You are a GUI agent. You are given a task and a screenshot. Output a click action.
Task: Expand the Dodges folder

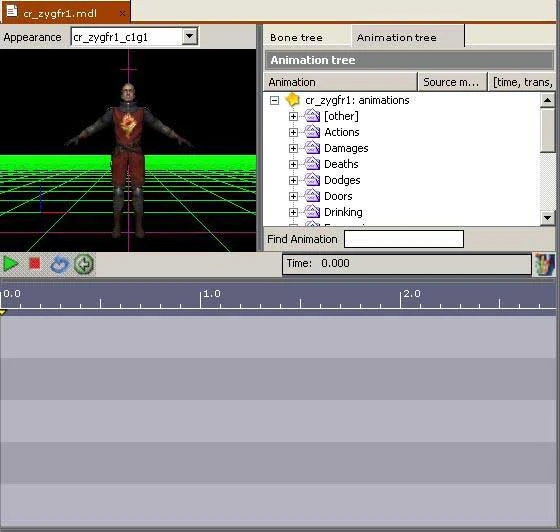point(293,180)
